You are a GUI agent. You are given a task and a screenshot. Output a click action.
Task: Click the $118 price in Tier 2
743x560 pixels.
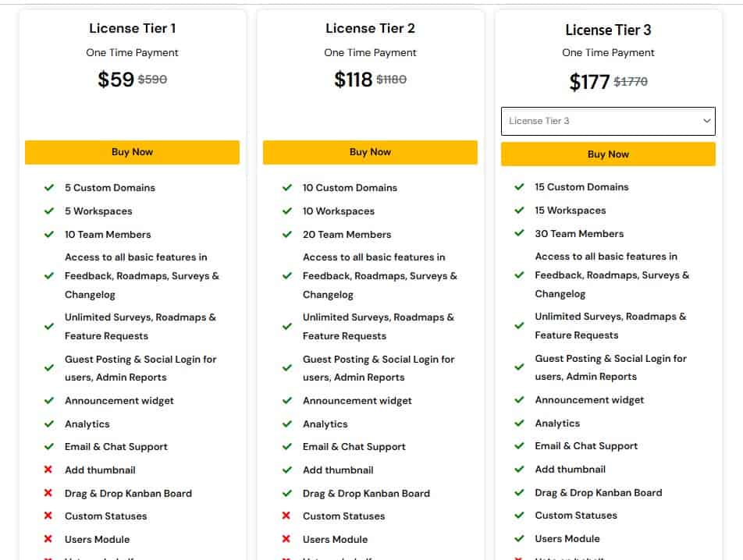351,79
